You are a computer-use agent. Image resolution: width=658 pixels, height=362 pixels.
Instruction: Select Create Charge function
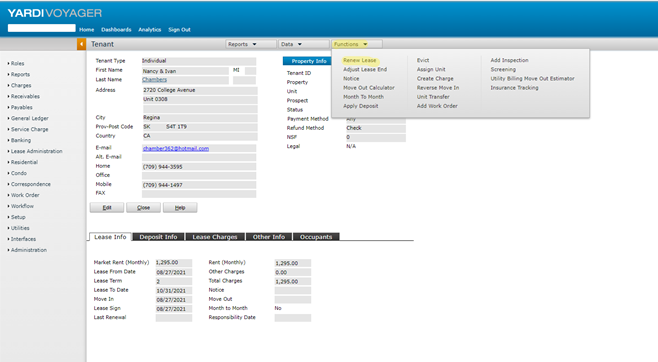click(x=435, y=79)
